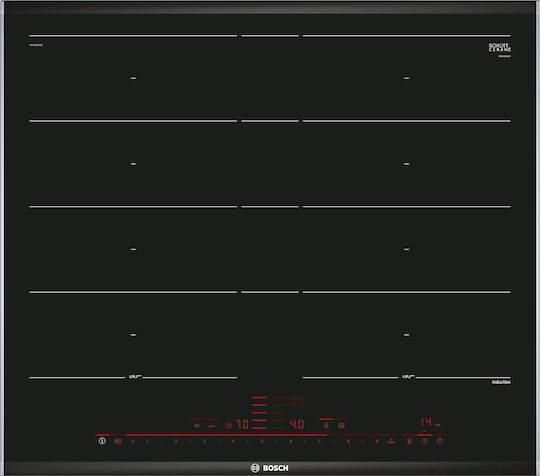
Task: Tap the frying sensor pan symbol
Action: tap(212, 426)
